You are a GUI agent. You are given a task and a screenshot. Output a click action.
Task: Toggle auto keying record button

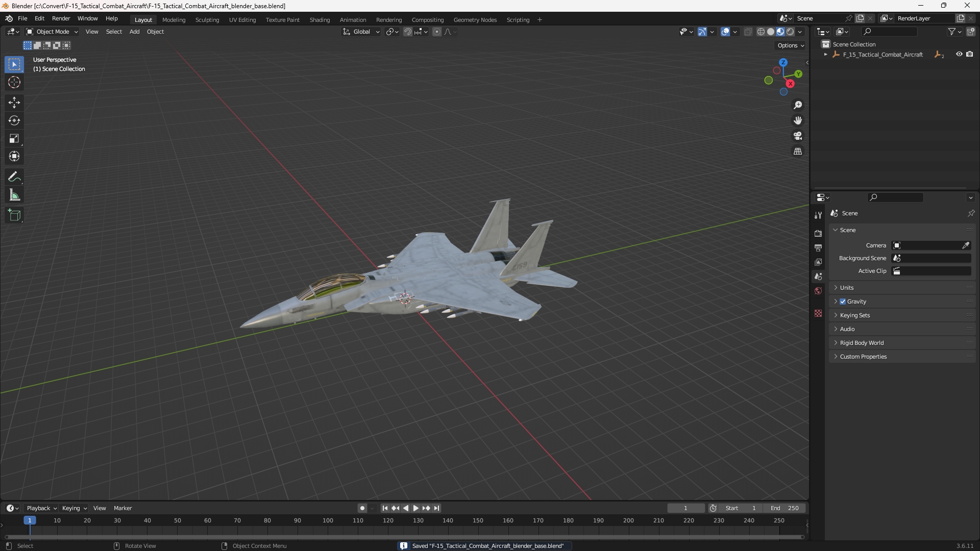(x=362, y=508)
